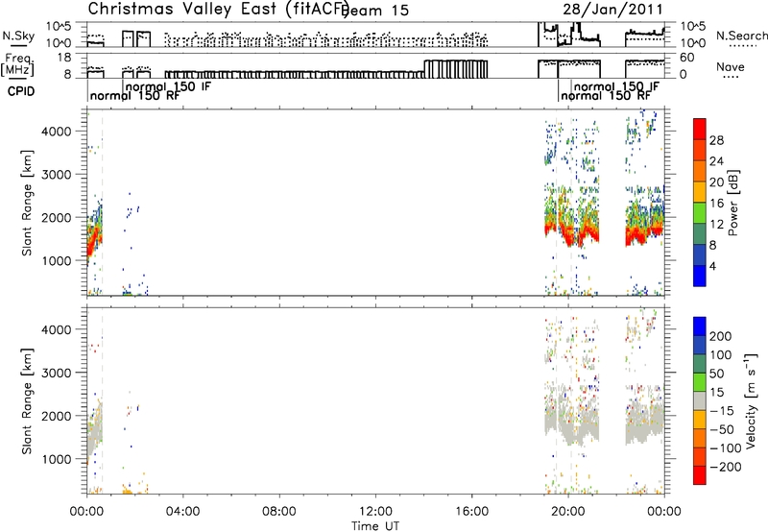Select the light green Power segment between 12 and 16
The image size is (768, 532).
tap(700, 213)
